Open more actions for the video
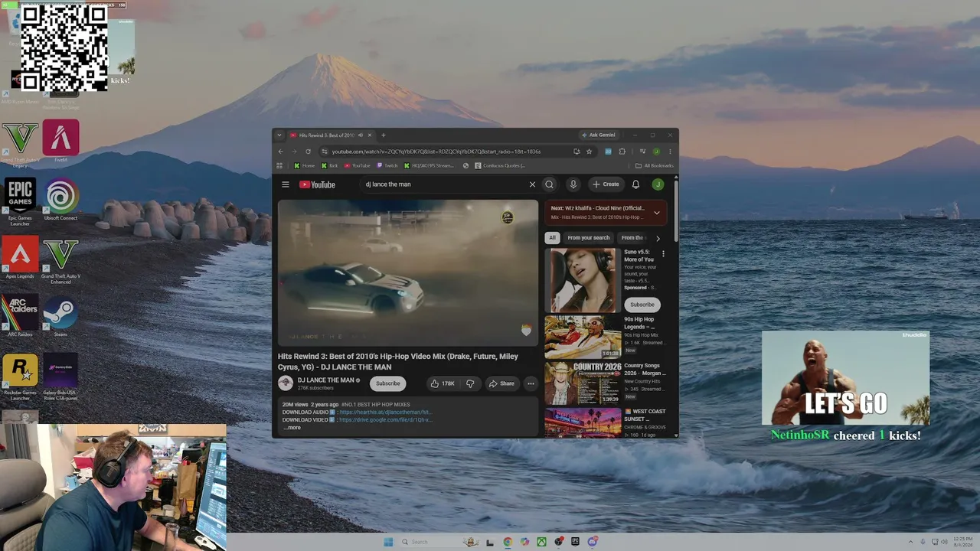Screen dimensions: 980x551 pos(531,383)
